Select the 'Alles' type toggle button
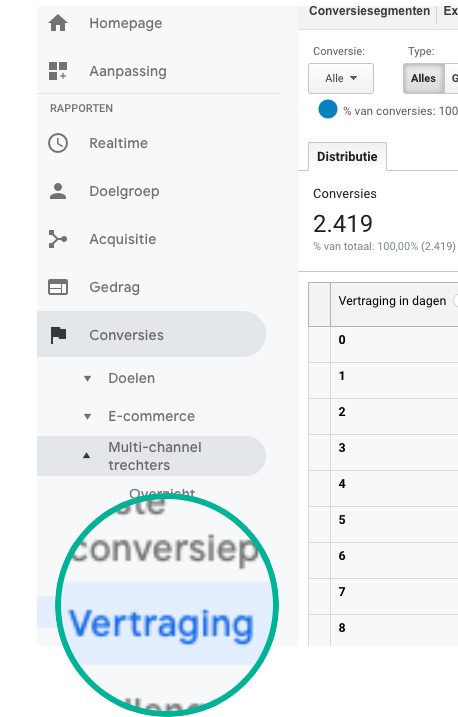This screenshot has width=458, height=717. pyautogui.click(x=423, y=78)
